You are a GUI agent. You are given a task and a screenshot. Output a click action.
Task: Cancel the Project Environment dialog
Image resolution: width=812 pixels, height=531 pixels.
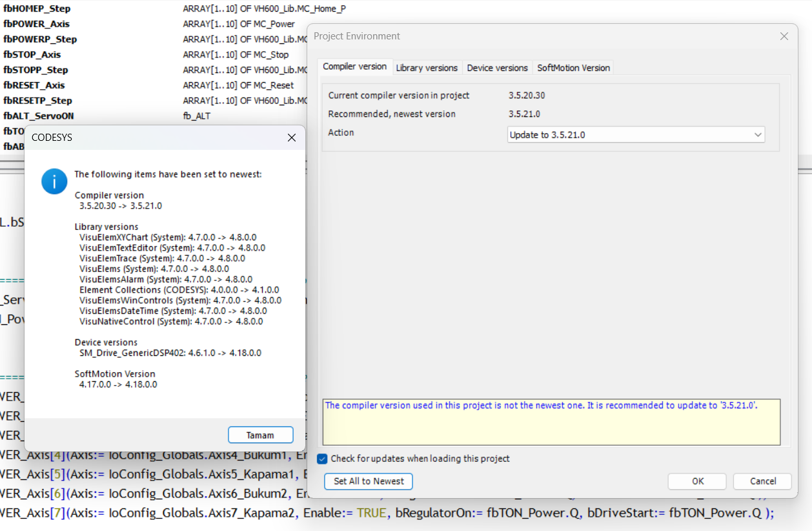(x=763, y=481)
